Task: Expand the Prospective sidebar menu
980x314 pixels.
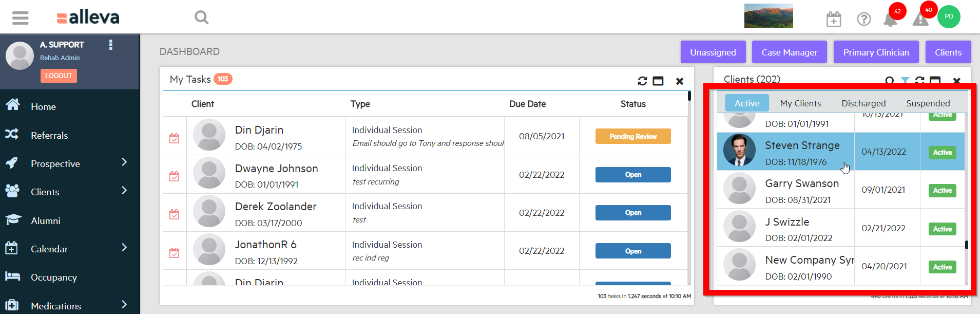Action: click(x=124, y=162)
